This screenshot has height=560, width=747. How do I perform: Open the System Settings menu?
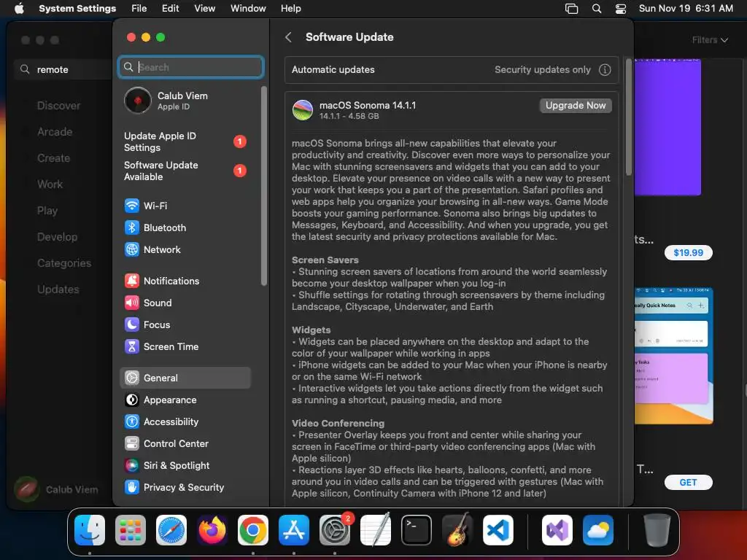[77, 9]
